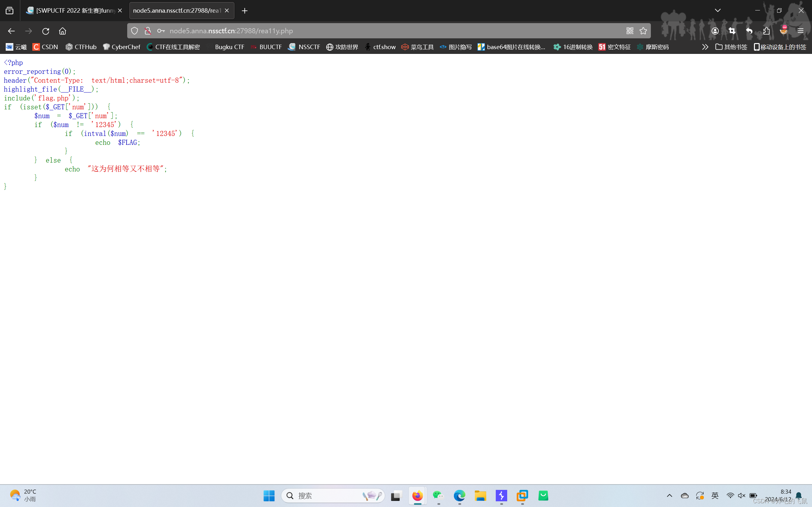Open the extensions puzzle icon

coord(766,31)
